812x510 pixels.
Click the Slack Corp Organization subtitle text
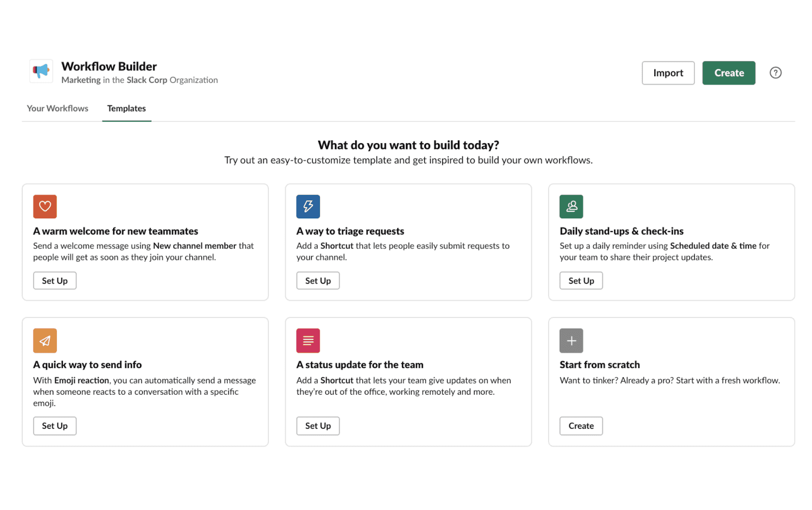click(x=139, y=80)
